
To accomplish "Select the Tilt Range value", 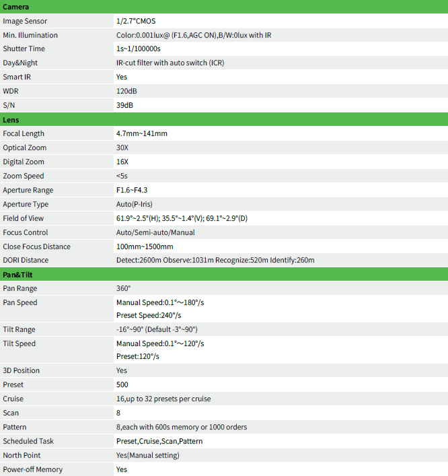I will click(x=157, y=329).
